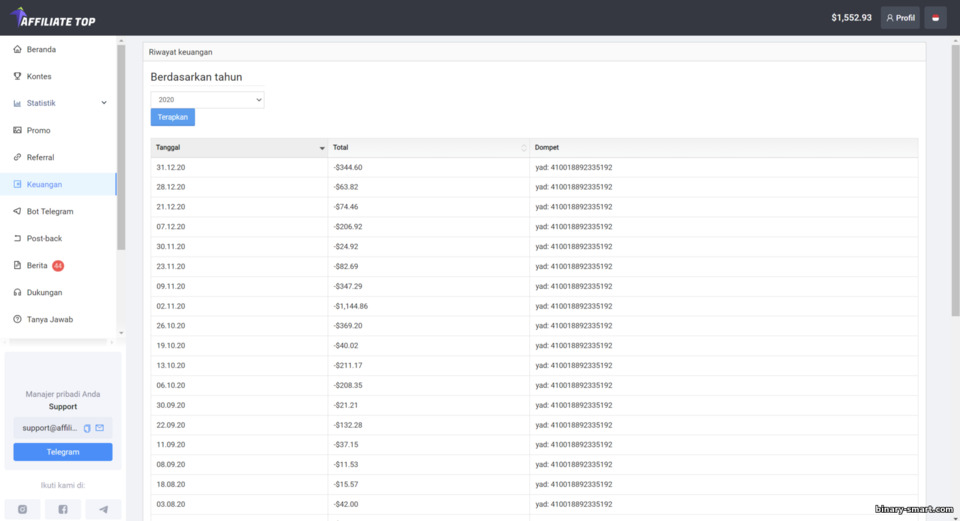The height and width of the screenshot is (521, 960).
Task: Click the Affiliate Top logo
Action: tap(53, 18)
